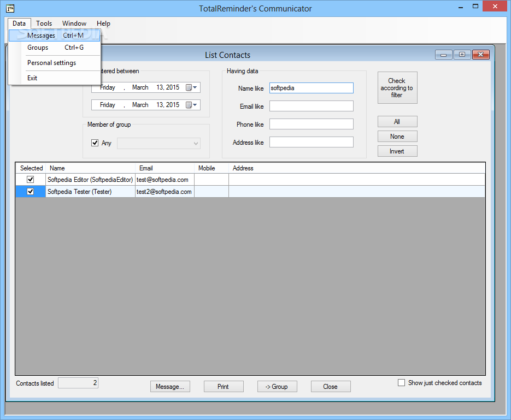Click Check according to filter button
The width and height of the screenshot is (511, 420).
pyautogui.click(x=397, y=87)
